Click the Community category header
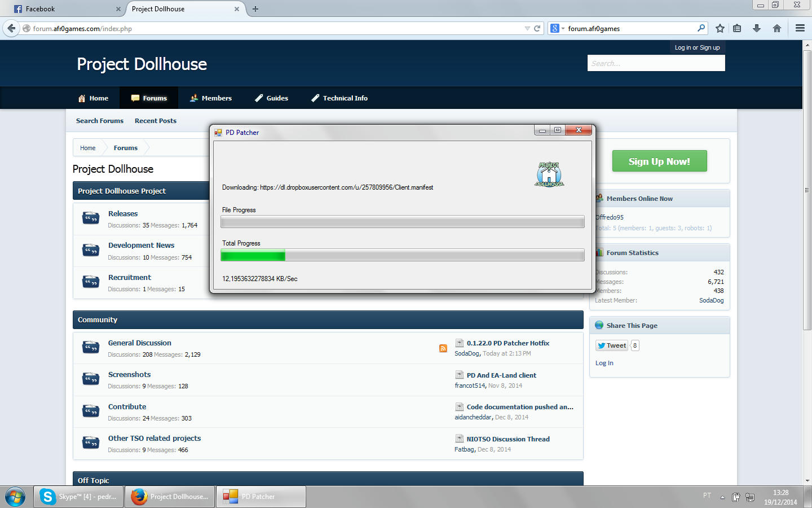Screen dimensions: 812x508 coord(328,319)
